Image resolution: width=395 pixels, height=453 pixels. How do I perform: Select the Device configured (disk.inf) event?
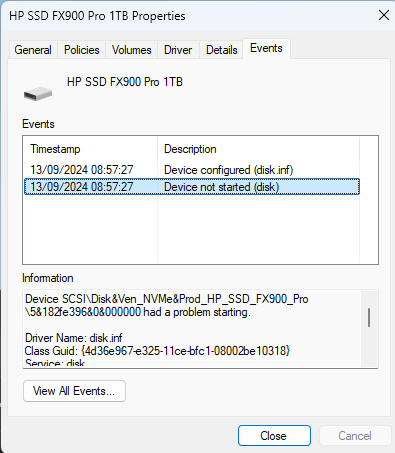click(192, 170)
